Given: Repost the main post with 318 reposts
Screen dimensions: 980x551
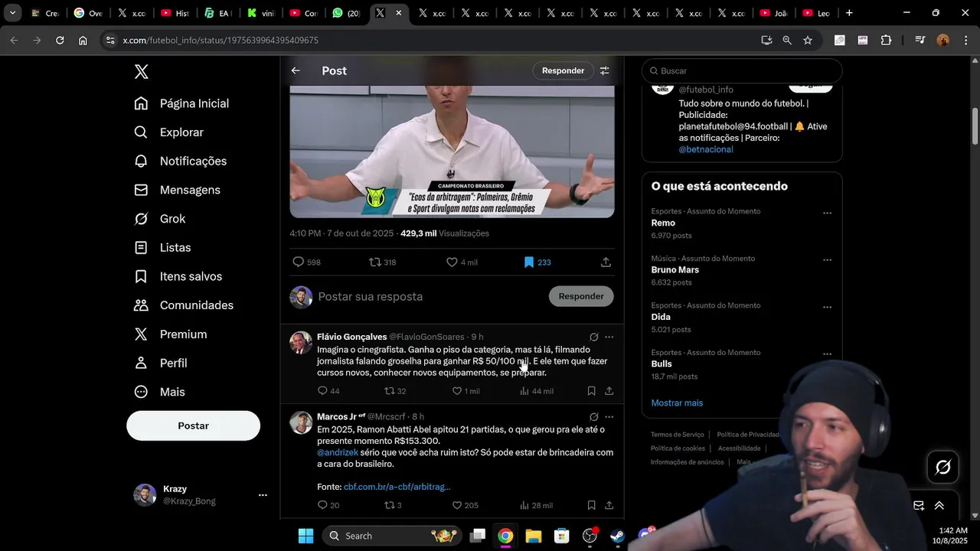Looking at the screenshot, I should (375, 262).
